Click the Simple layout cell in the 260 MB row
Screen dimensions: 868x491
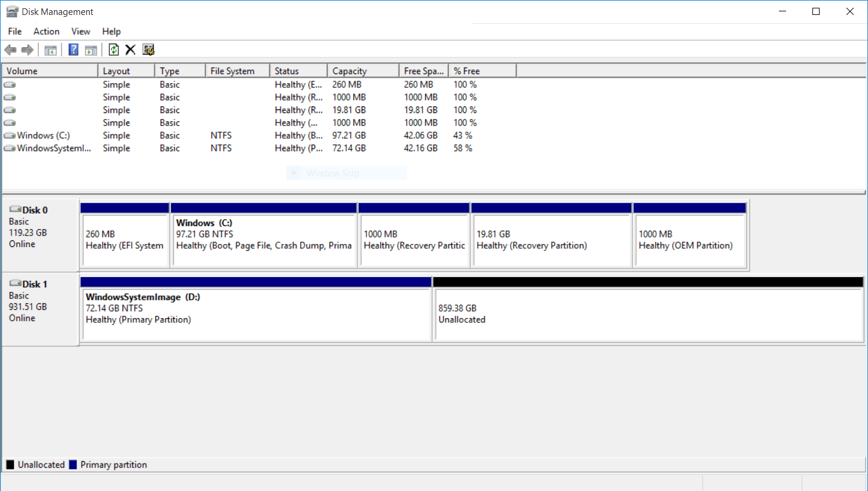click(117, 85)
